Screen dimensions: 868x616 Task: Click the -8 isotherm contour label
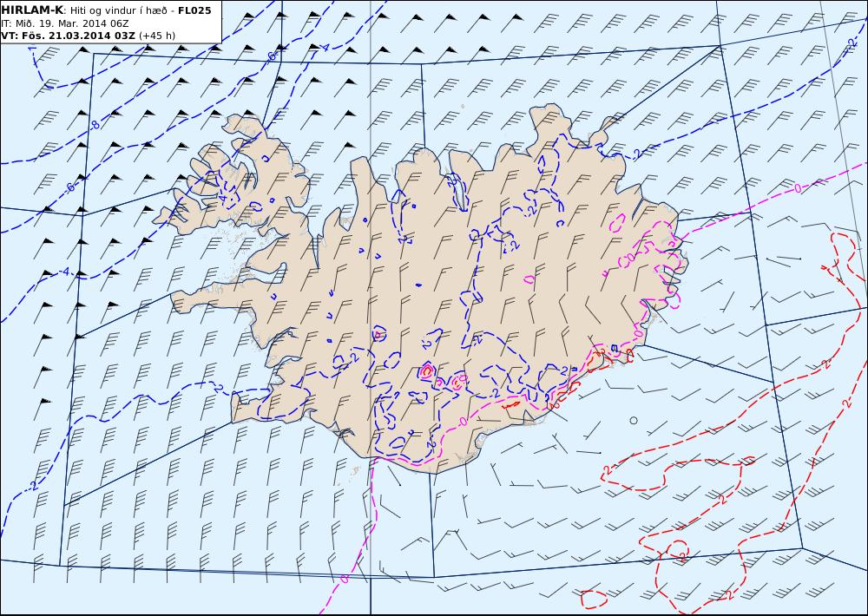pyautogui.click(x=95, y=125)
